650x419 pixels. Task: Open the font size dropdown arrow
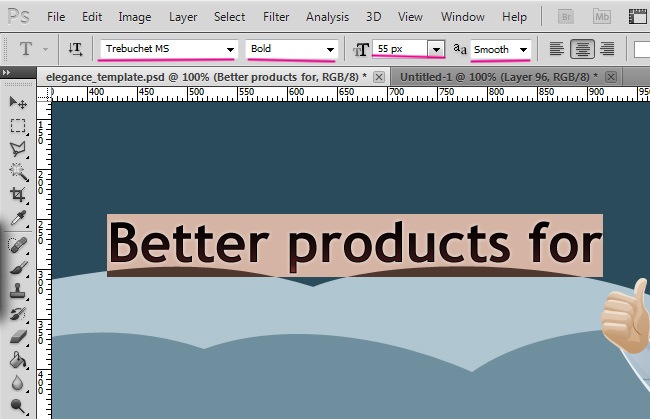tap(436, 49)
